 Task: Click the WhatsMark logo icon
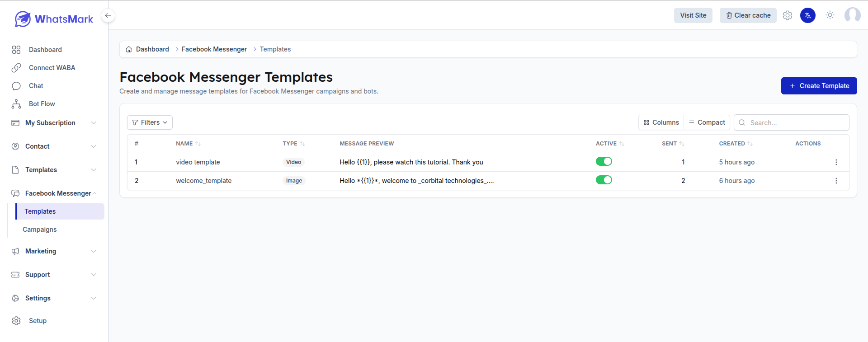coord(23,19)
